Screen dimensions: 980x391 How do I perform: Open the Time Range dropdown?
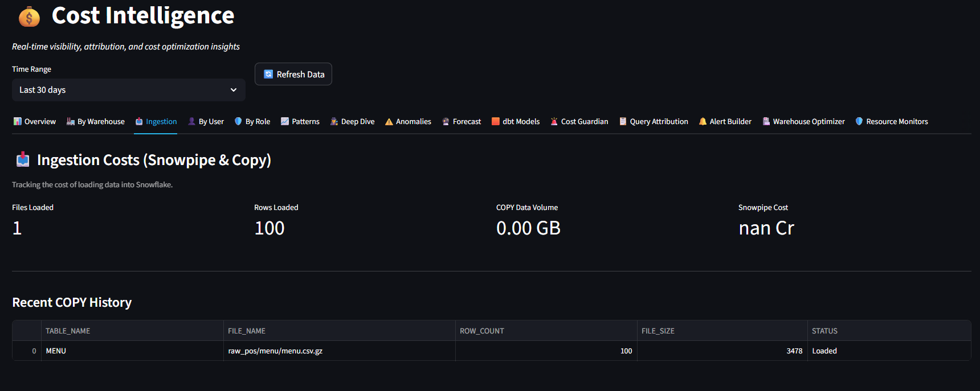(x=128, y=90)
